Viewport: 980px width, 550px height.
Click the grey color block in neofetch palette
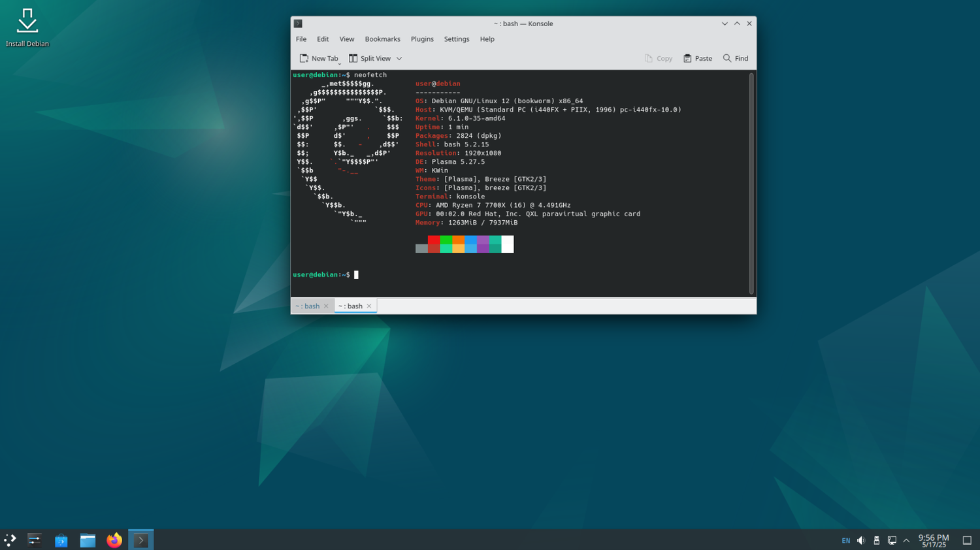(x=421, y=248)
